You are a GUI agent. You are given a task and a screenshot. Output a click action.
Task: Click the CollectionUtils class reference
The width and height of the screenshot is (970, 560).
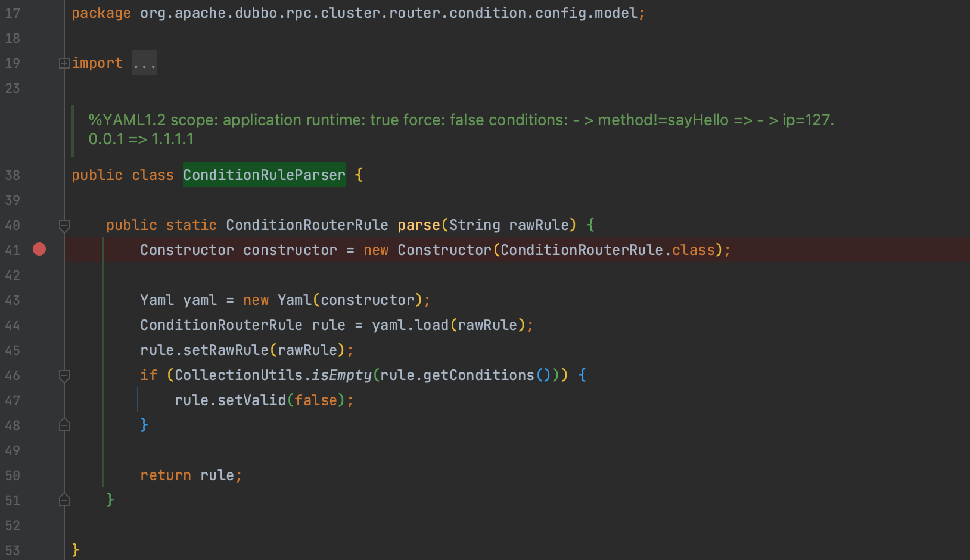point(238,375)
